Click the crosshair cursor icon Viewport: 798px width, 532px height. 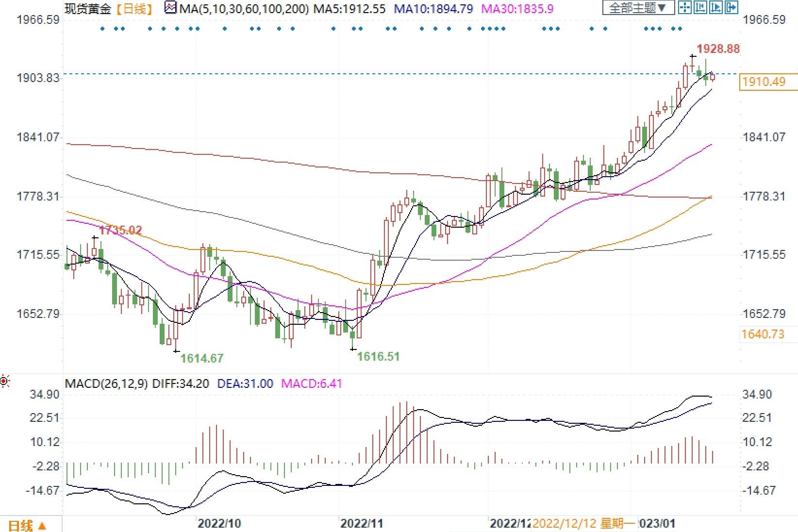point(685,7)
